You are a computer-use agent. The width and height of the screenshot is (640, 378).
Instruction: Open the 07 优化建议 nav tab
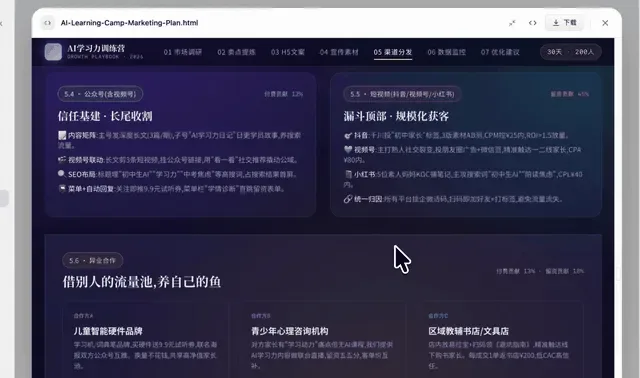tap(500, 52)
